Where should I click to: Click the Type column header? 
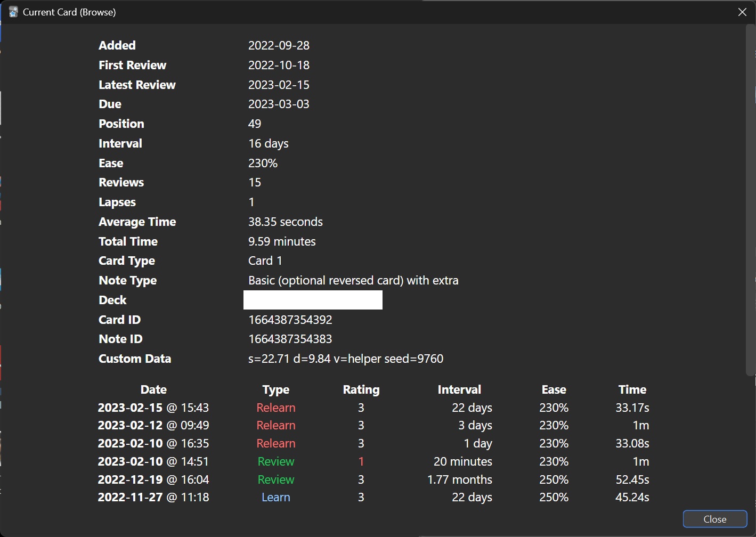coord(275,389)
